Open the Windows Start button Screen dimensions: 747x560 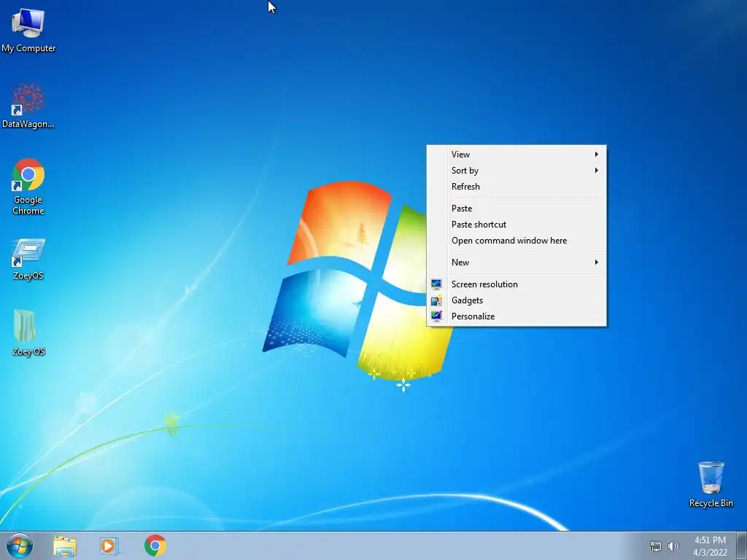20,545
